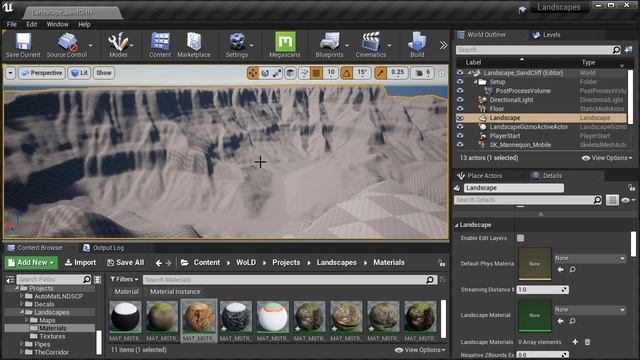Navigate to WoLD in breadcrumb path
Viewport: 640px width, 360px height.
pos(246,263)
